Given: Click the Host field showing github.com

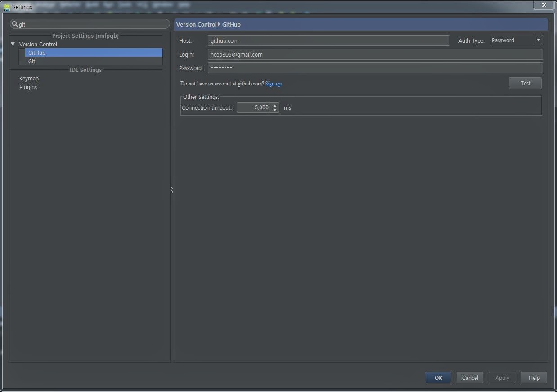Looking at the screenshot, I should coord(328,40).
